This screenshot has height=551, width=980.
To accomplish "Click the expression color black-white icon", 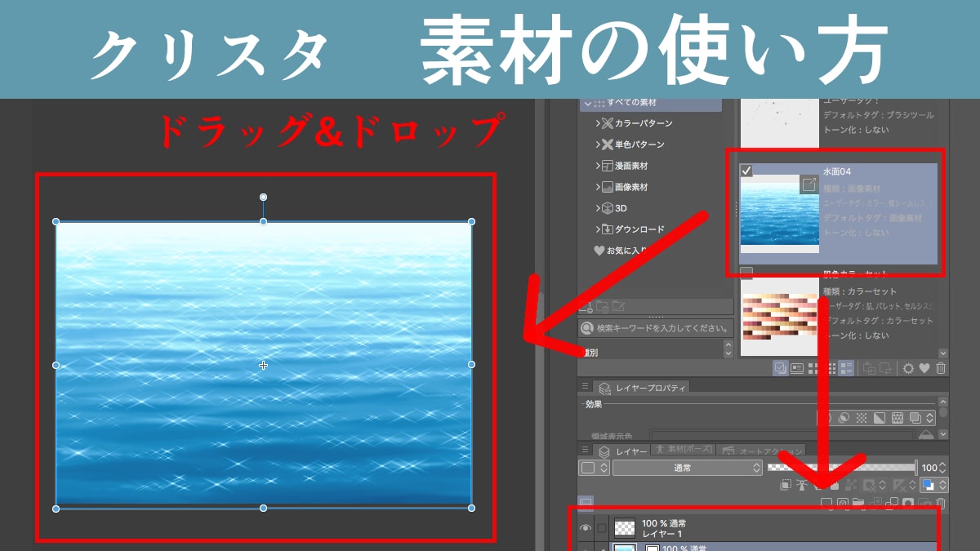I will (x=879, y=417).
